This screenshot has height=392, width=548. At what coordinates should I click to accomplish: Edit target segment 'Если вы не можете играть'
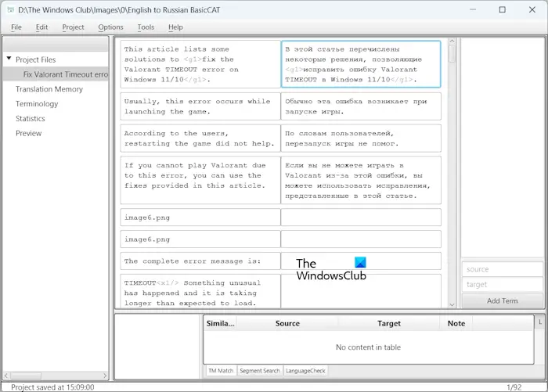coord(361,180)
